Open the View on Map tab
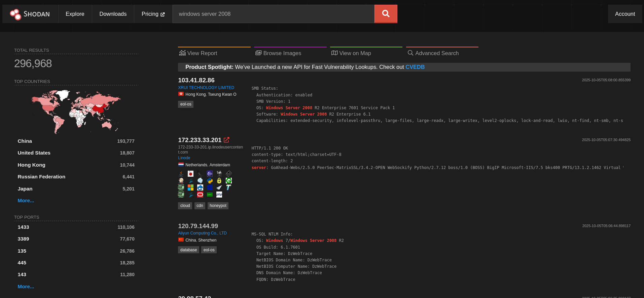Screen dimensions: 644x298 (x=351, y=53)
